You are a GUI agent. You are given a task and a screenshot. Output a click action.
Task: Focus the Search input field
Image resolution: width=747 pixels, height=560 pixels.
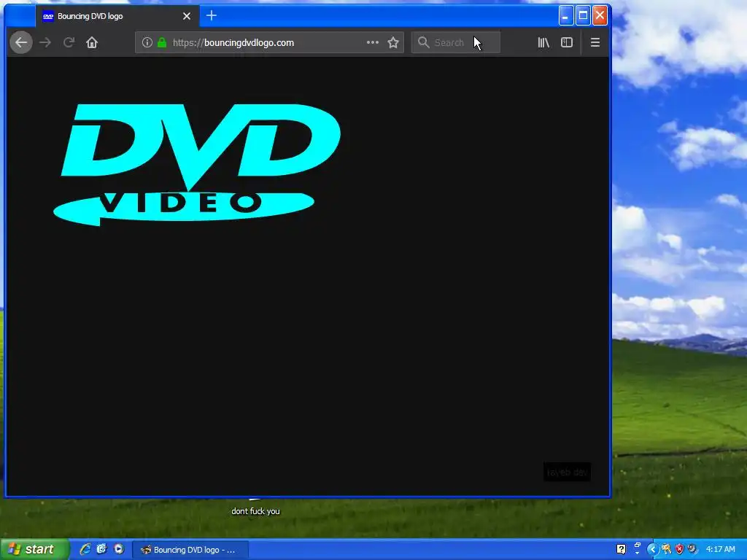(x=455, y=42)
